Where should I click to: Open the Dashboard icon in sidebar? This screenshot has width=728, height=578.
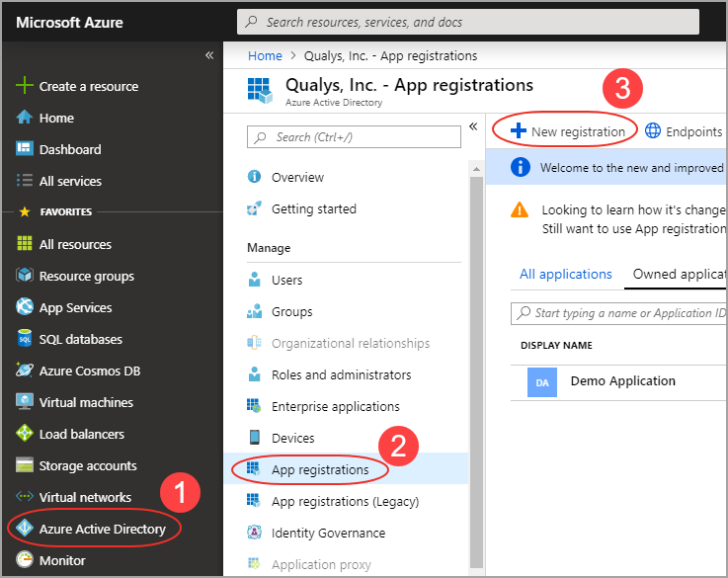pyautogui.click(x=24, y=148)
